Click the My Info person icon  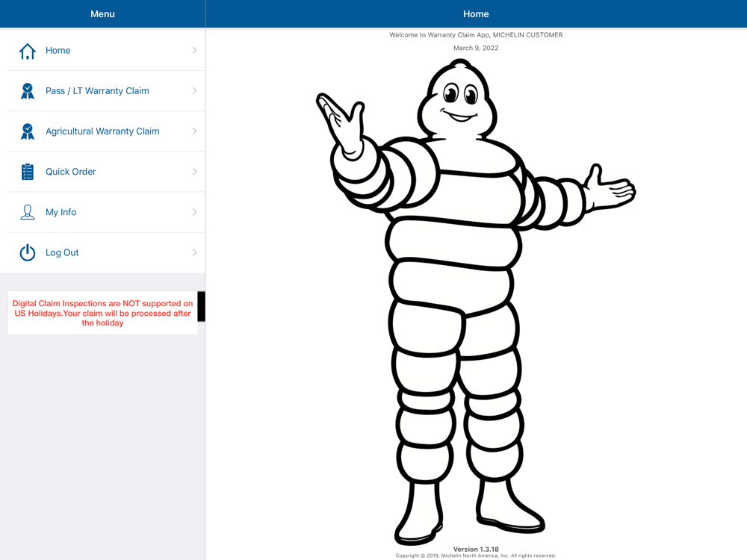click(27, 212)
